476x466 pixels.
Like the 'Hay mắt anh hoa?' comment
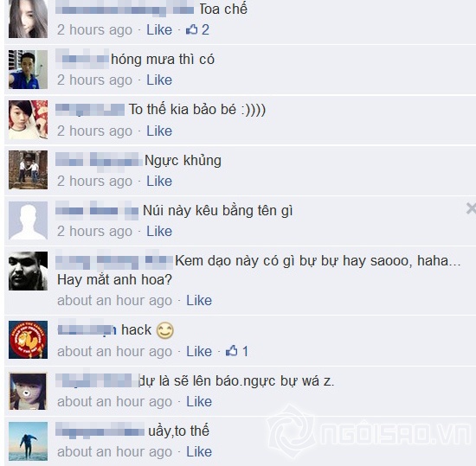pos(199,301)
